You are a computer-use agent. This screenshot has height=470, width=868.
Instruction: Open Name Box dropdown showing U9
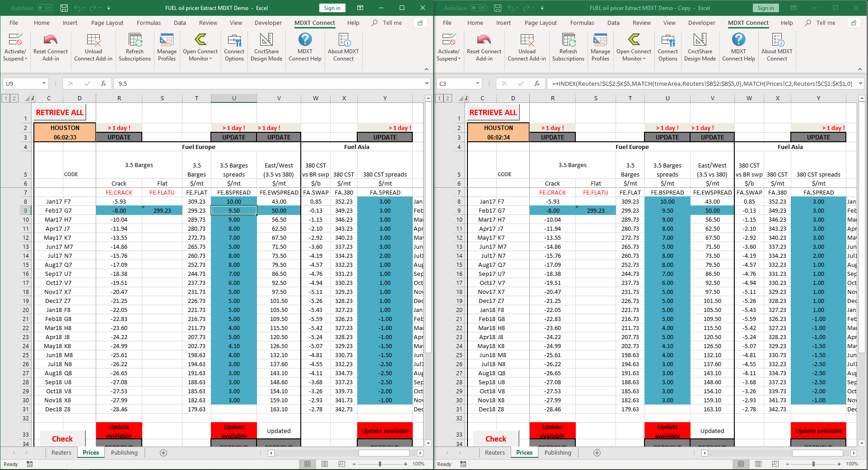[x=44, y=84]
